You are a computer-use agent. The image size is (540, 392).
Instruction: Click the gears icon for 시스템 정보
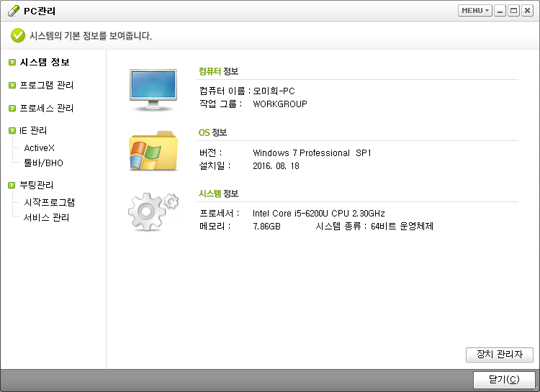point(153,211)
